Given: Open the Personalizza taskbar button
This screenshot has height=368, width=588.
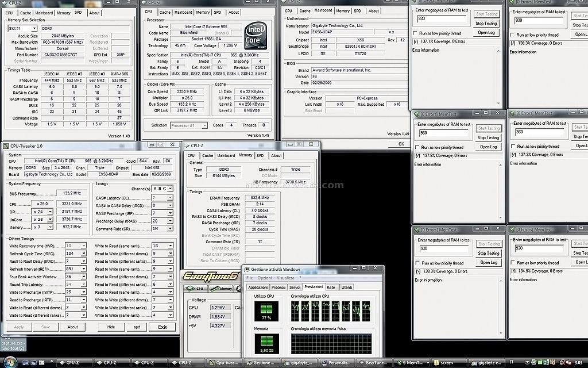Looking at the screenshot, I should click(336, 363).
